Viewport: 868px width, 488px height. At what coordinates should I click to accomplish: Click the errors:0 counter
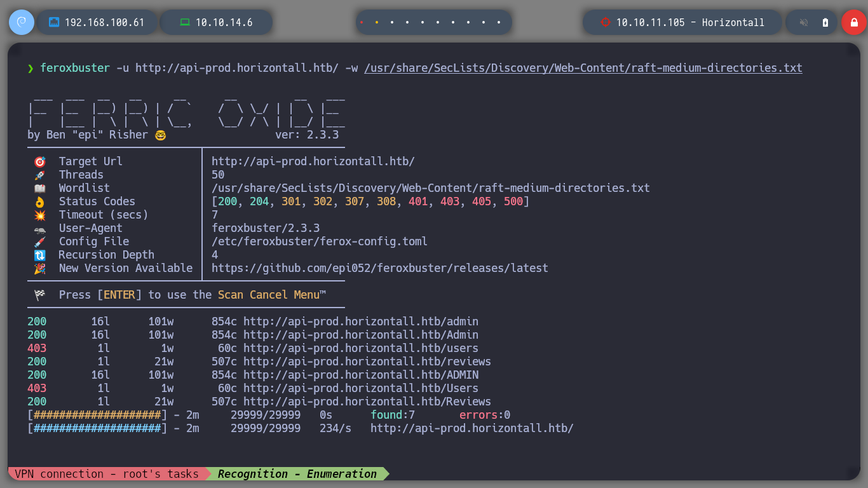pyautogui.click(x=485, y=415)
